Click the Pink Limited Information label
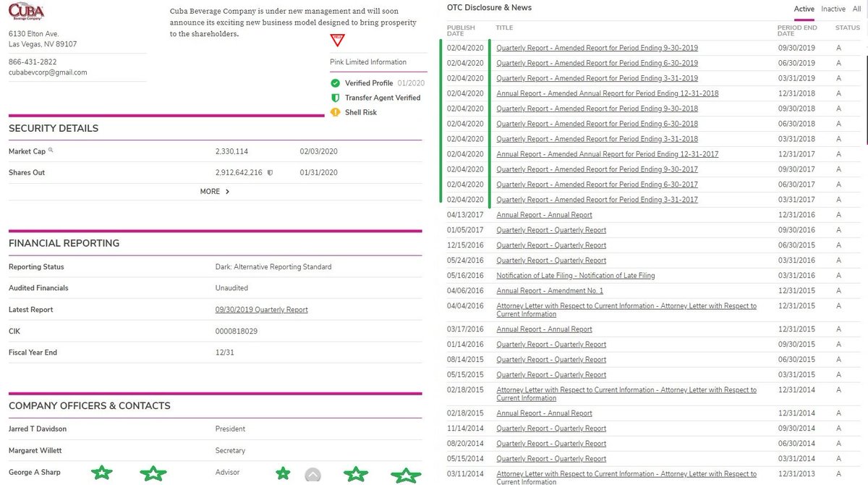 (368, 62)
